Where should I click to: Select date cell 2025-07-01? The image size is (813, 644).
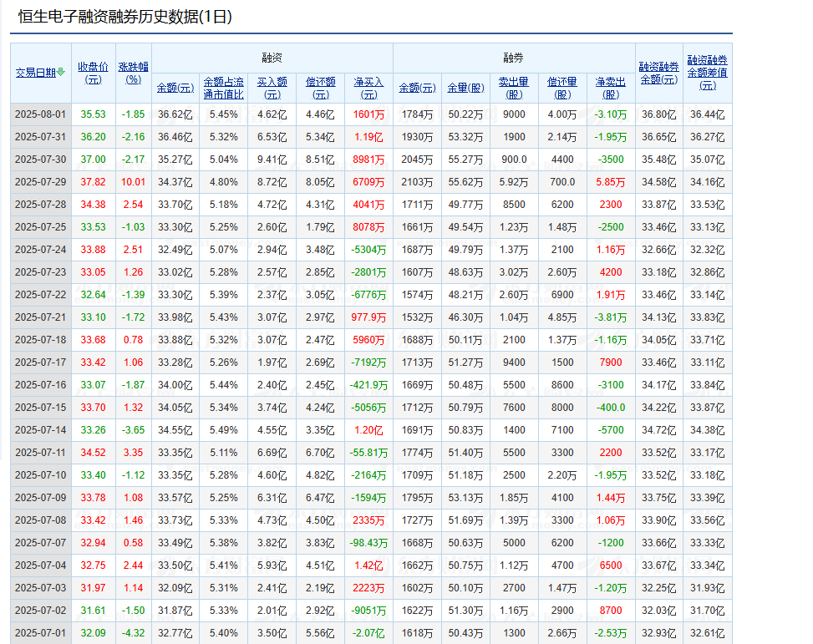pos(41,633)
